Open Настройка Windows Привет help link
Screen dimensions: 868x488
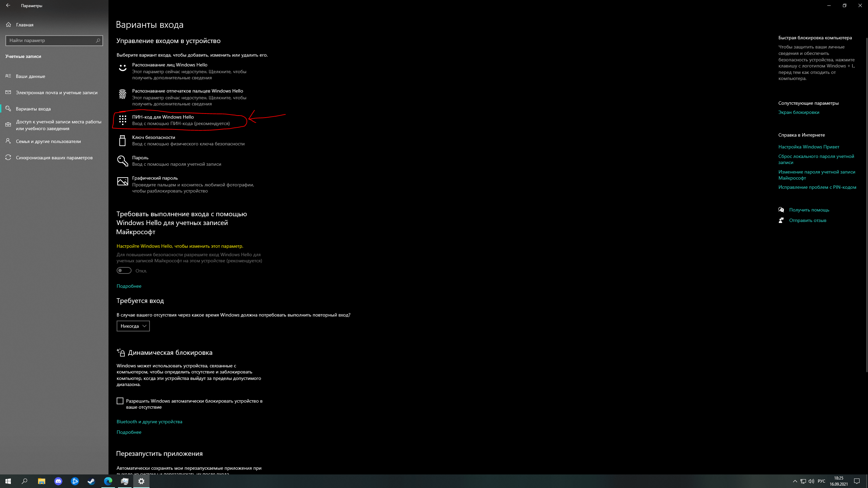(809, 147)
